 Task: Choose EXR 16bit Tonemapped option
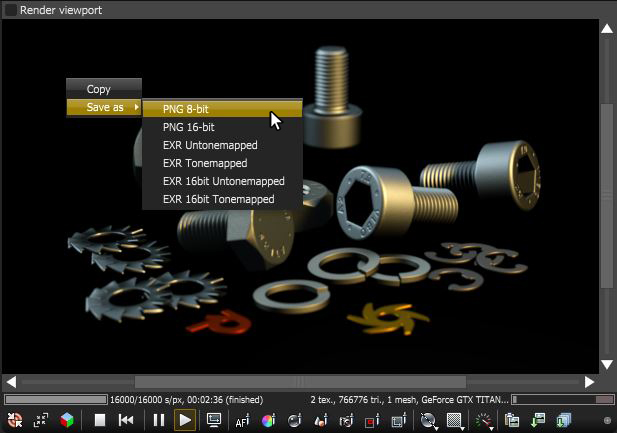[222, 199]
